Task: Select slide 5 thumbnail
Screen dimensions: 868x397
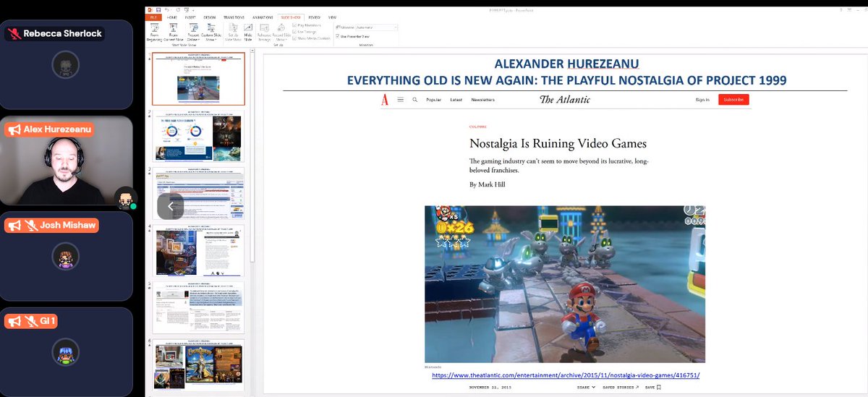Action: pos(198,307)
